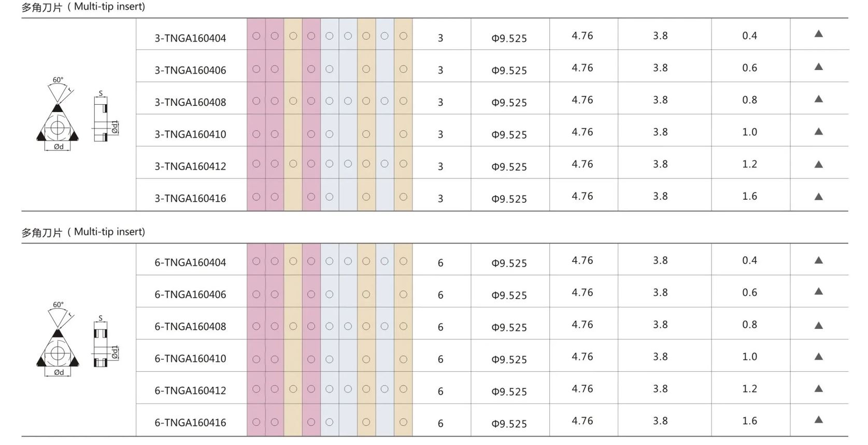
Task: Click the edge count 6 in 6-TNGA160406 row
Action: pos(440,295)
